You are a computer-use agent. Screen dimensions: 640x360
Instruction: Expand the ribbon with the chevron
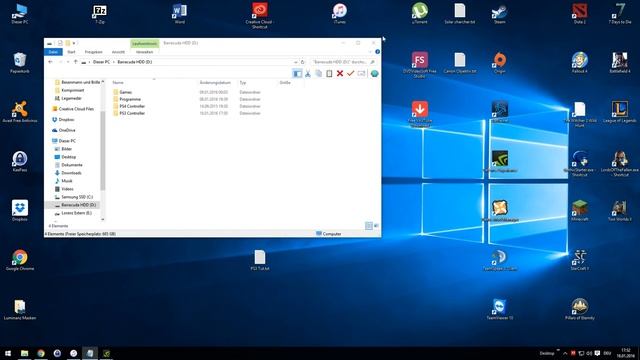pos(371,52)
